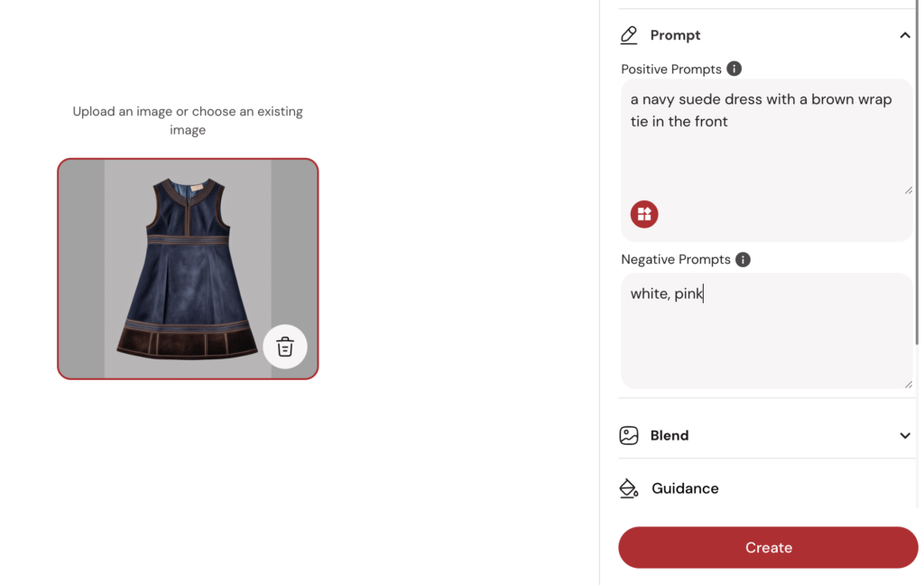924x585 pixels.
Task: Show info for Negative Prompts
Action: (743, 259)
